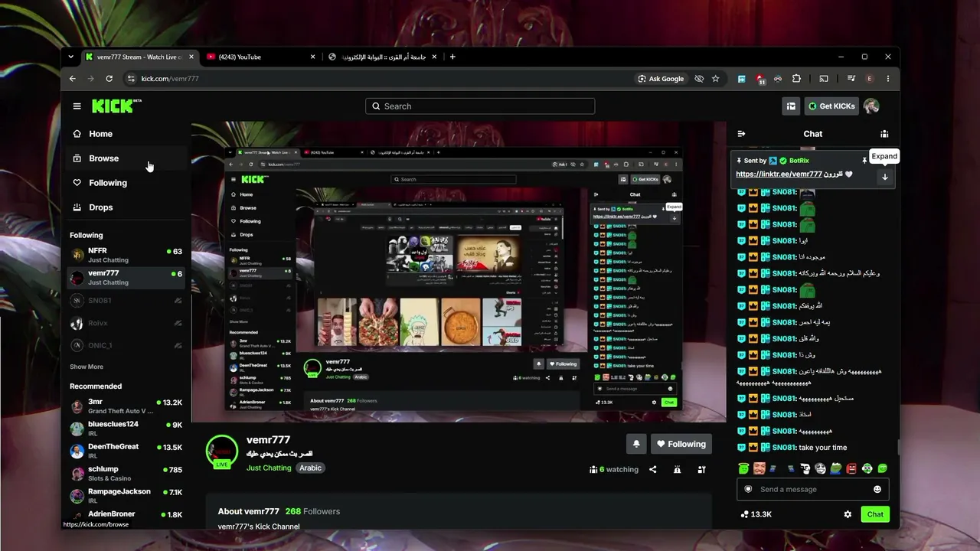This screenshot has width=980, height=551.
Task: Click the 6 watching viewer count
Action: click(614, 470)
